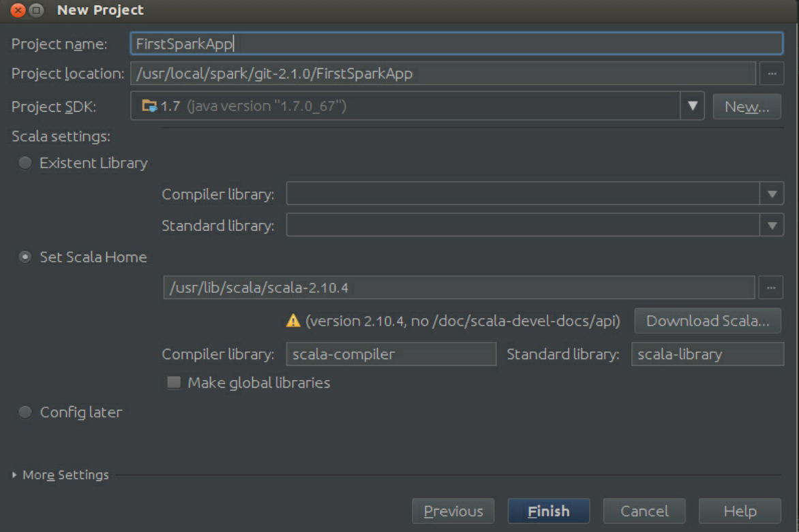
Task: Select the Set Scala Home radio option
Action: click(25, 257)
